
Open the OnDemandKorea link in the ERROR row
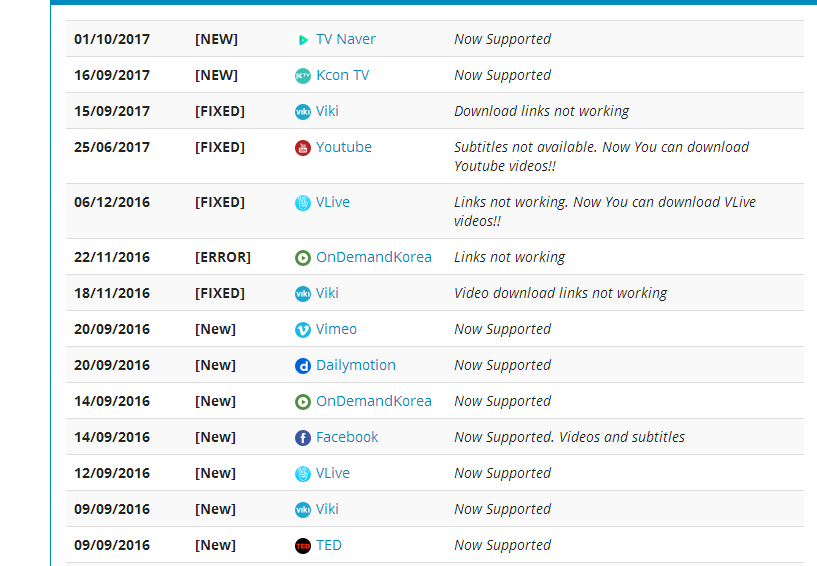(x=374, y=257)
